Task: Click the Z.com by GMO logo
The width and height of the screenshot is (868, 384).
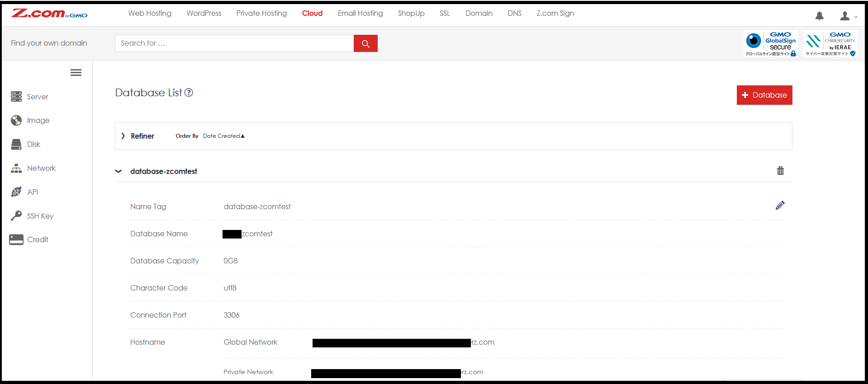Action: click(x=49, y=14)
